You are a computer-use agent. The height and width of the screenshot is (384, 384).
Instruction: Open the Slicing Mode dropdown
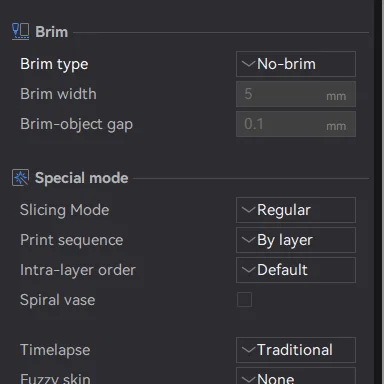296,210
